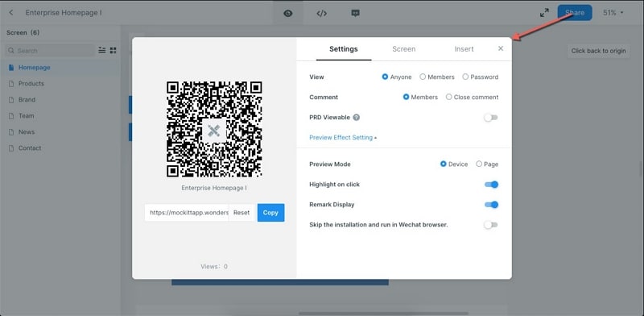The image size is (644, 316).
Task: Switch screen list to list view icon
Action: point(102,50)
